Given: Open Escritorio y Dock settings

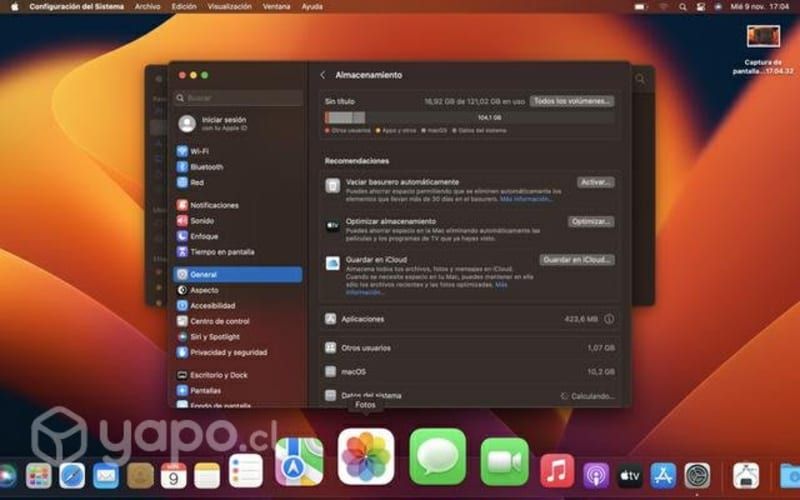Looking at the screenshot, I should pos(212,375).
